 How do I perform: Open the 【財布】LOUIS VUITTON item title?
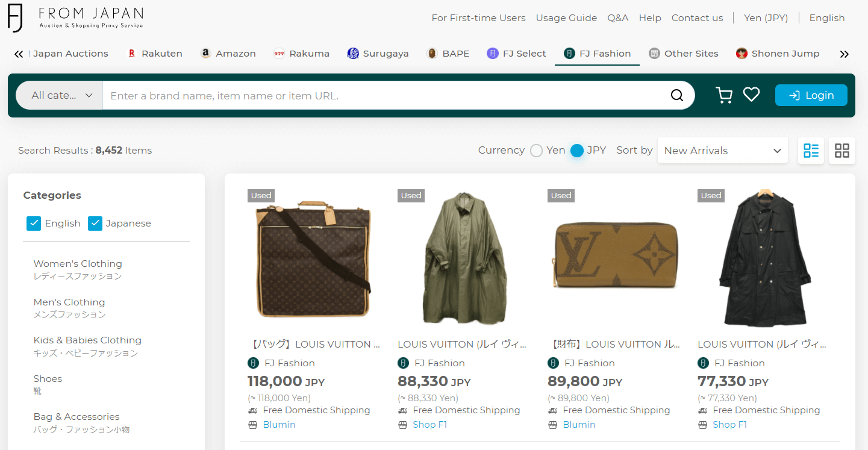pos(614,345)
